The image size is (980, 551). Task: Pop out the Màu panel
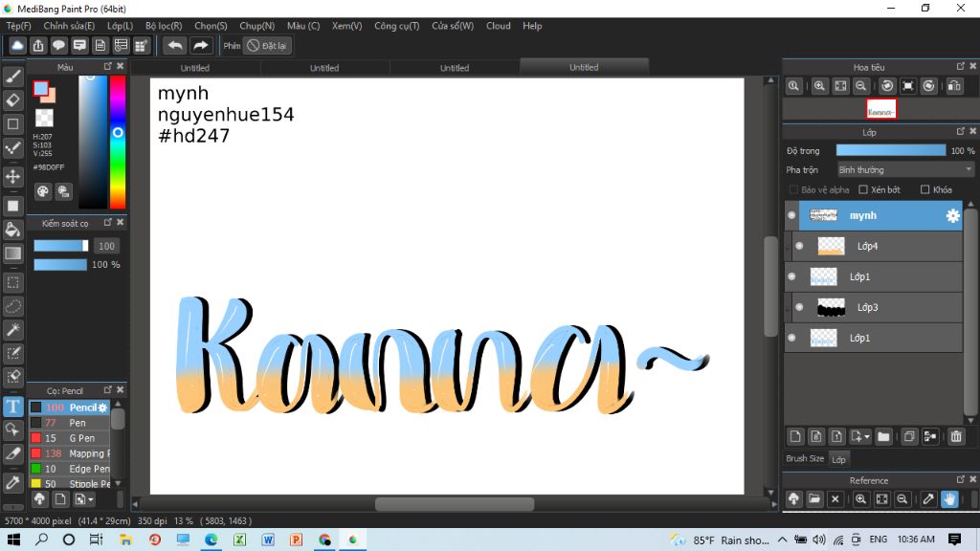point(107,66)
